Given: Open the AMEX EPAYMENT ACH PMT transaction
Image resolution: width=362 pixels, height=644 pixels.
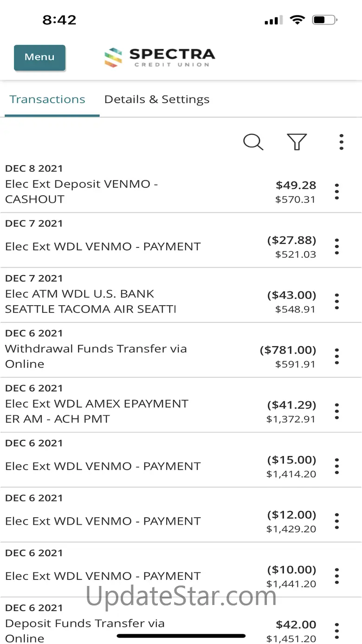Looking at the screenshot, I should 181,405.
